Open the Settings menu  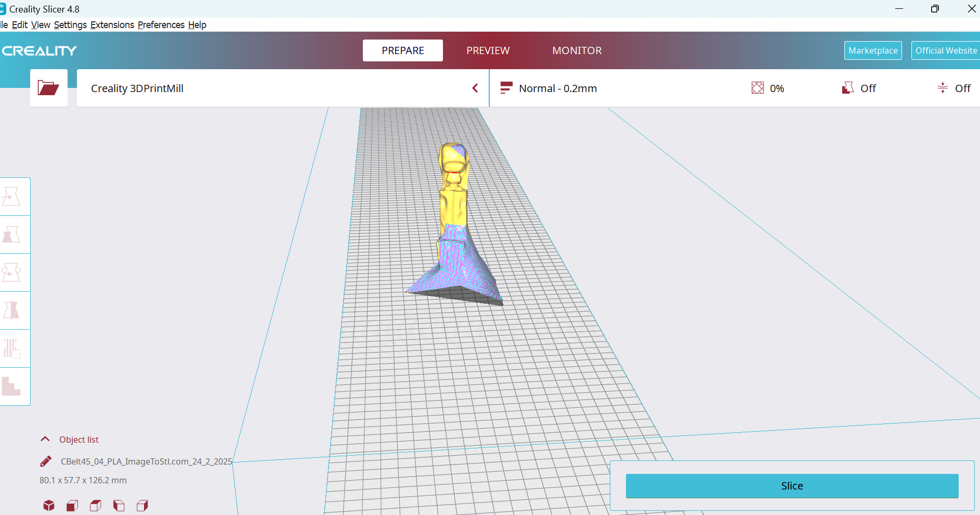(x=70, y=25)
